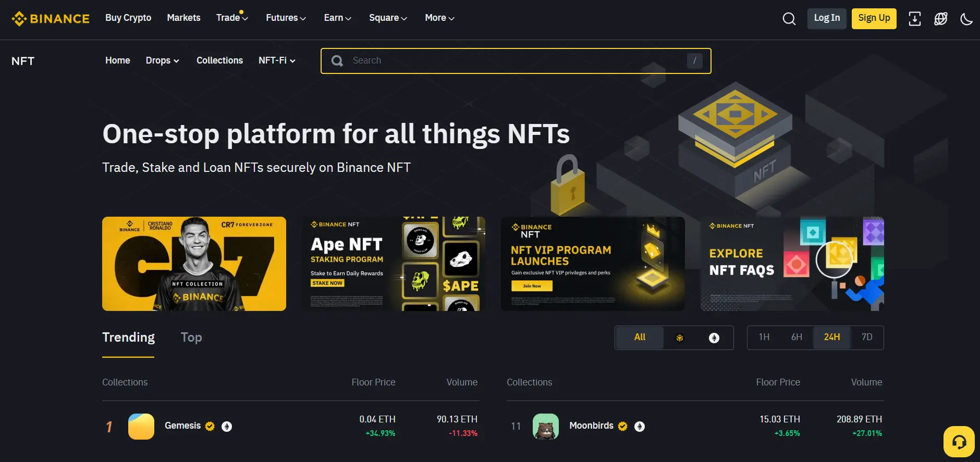
Task: Click Moonbirds verified badge icon
Action: (x=623, y=426)
